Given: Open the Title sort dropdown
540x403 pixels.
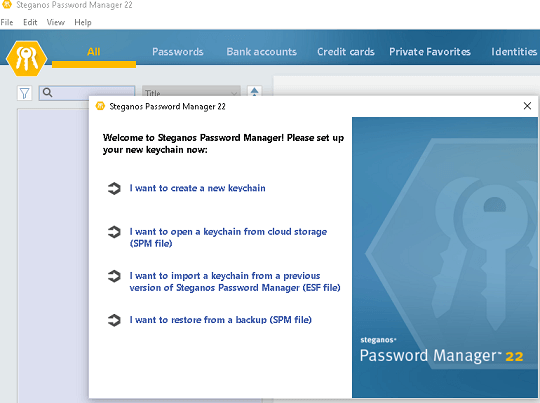Looking at the screenshot, I should (191, 92).
